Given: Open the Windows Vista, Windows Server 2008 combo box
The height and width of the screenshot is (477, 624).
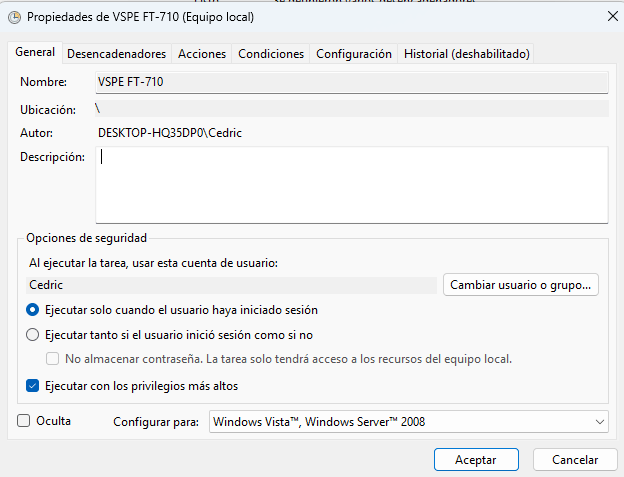Looking at the screenshot, I should click(409, 422).
